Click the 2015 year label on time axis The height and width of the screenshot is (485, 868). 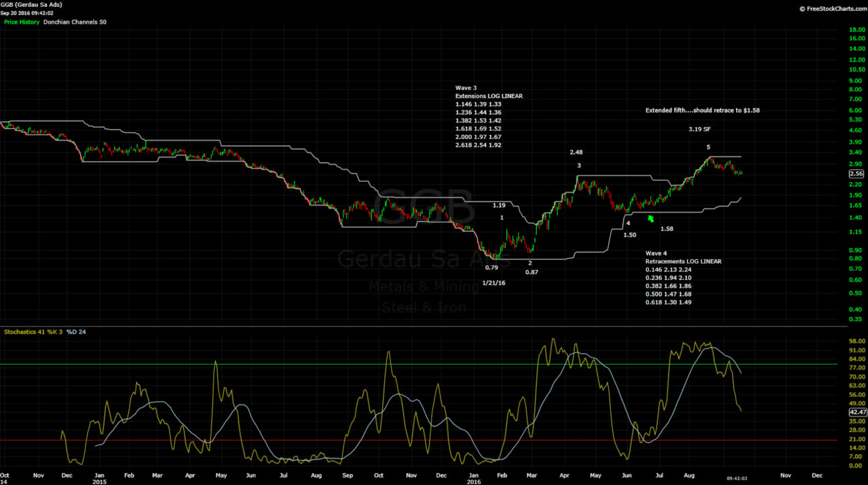point(99,482)
